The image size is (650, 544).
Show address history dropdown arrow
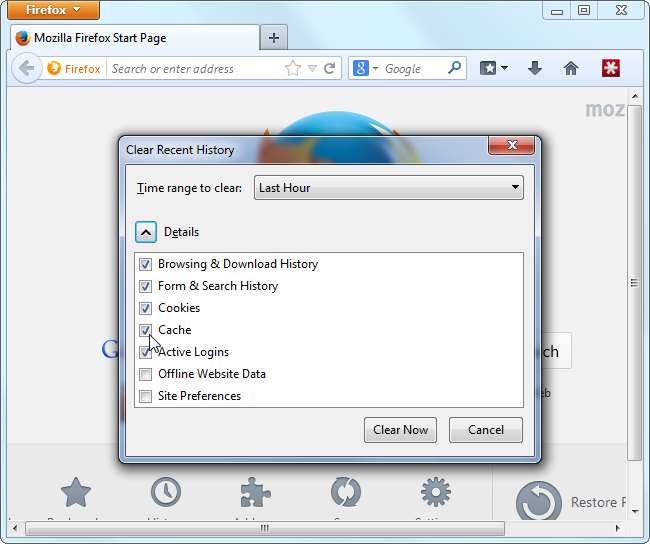pos(312,68)
